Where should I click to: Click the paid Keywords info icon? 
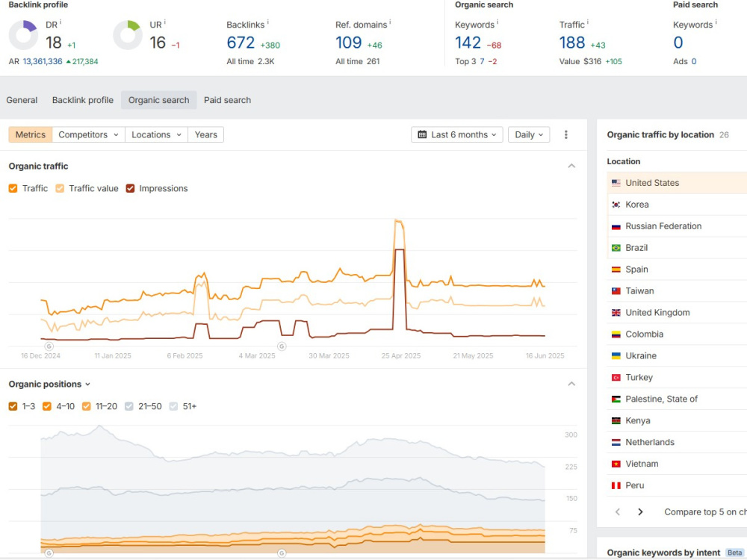pyautogui.click(x=716, y=22)
